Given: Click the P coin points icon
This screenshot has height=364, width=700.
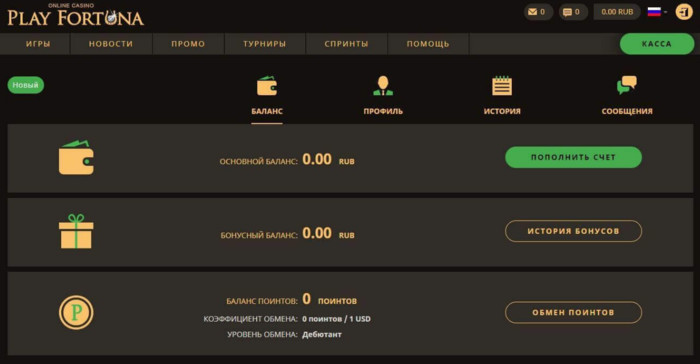Looking at the screenshot, I should (76, 312).
